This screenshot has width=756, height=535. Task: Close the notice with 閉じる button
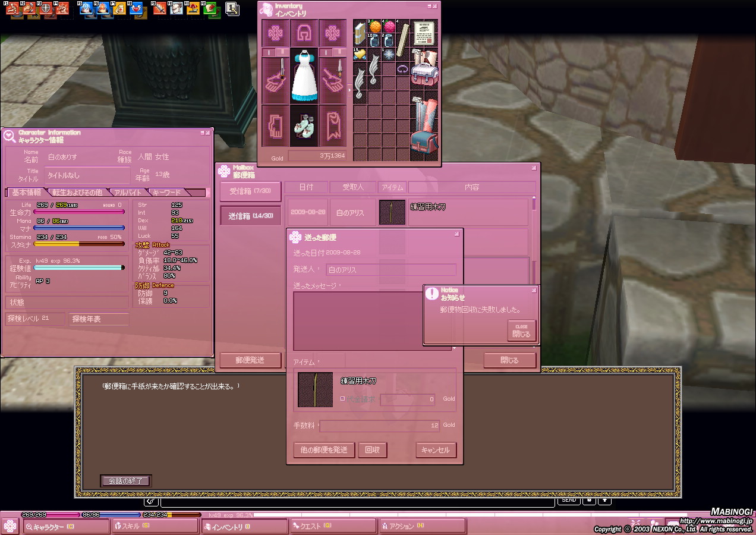pyautogui.click(x=521, y=331)
